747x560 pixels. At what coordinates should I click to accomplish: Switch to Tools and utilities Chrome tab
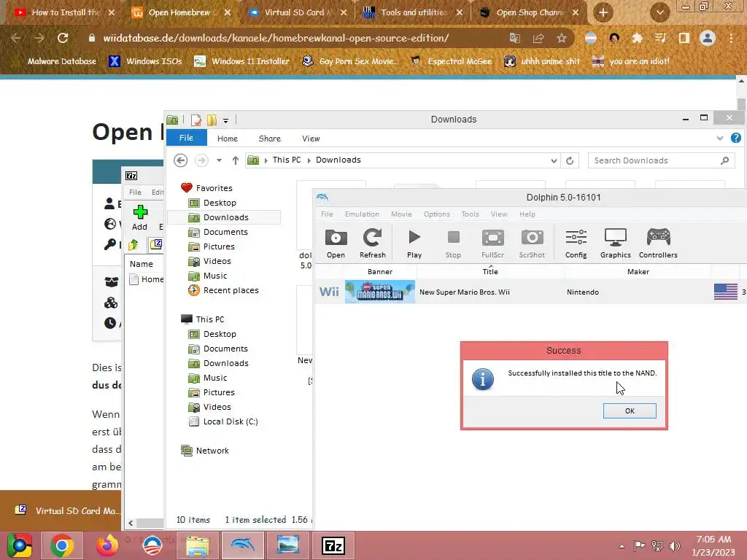[413, 12]
